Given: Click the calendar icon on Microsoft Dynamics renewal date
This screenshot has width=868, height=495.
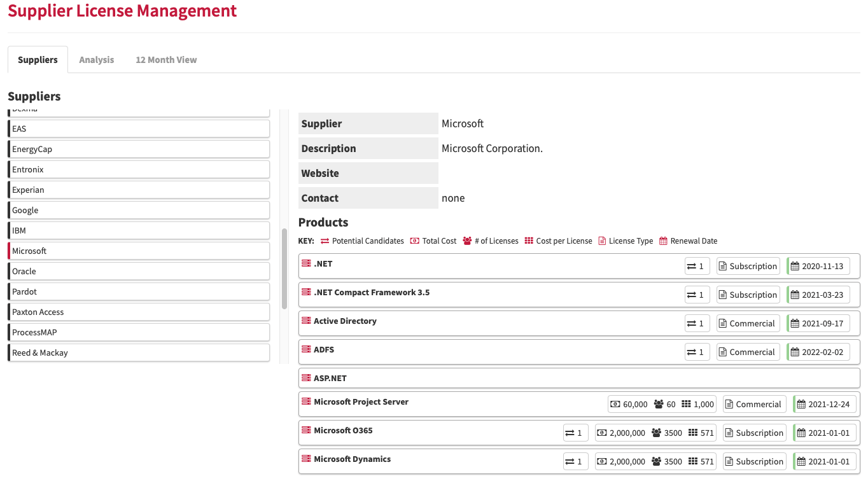Looking at the screenshot, I should click(x=801, y=462).
